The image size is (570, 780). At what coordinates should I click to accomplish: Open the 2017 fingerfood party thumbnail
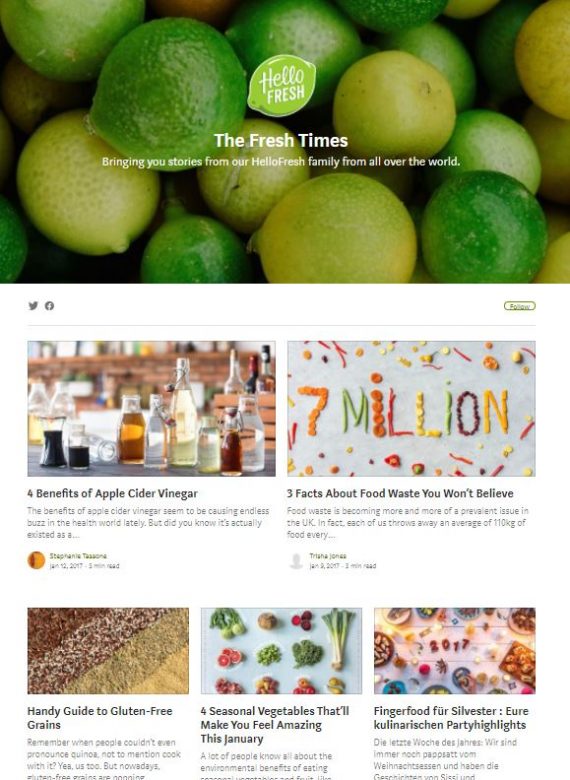point(455,651)
